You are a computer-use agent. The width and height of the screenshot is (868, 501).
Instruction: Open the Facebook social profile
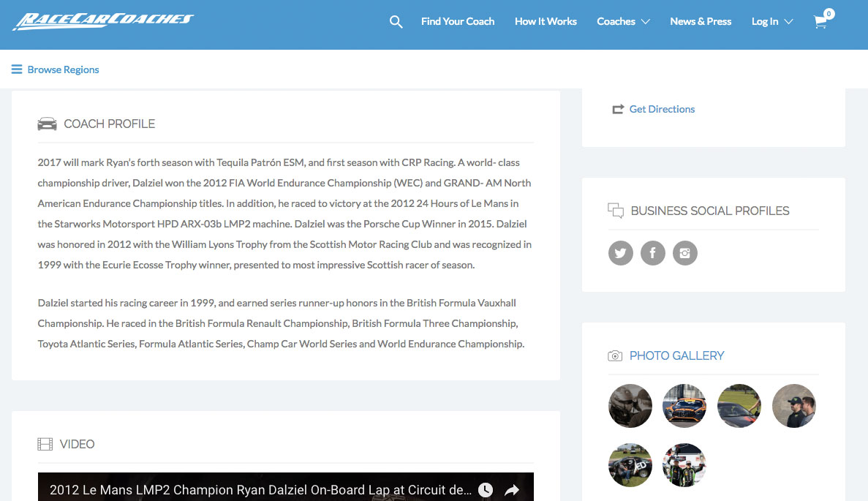[x=653, y=253]
